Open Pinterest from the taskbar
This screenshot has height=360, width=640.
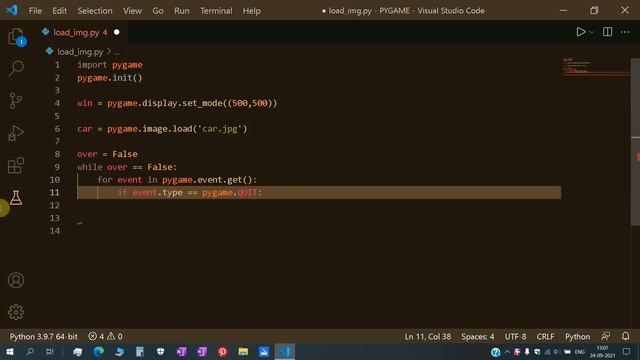click(x=222, y=351)
